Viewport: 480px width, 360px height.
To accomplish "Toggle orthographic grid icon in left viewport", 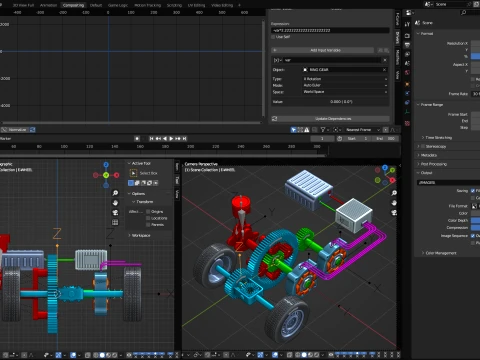I will pos(115,222).
